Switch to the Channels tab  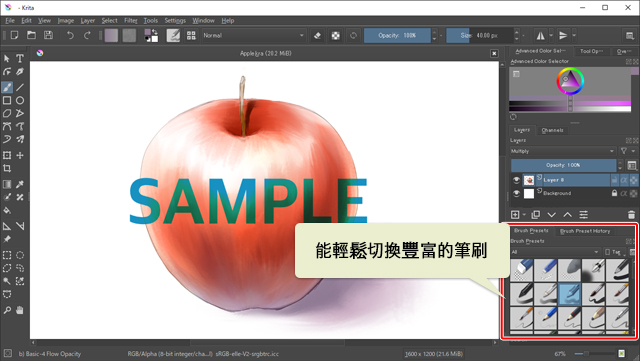point(552,130)
